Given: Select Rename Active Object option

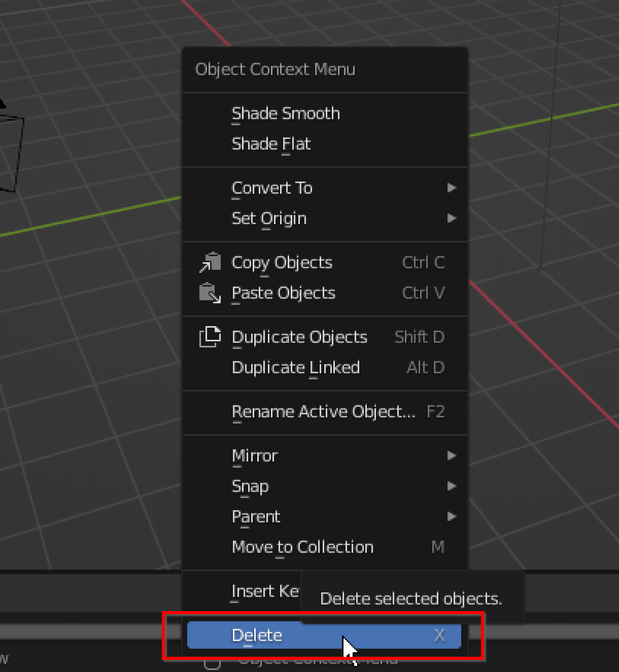Looking at the screenshot, I should [x=324, y=412].
